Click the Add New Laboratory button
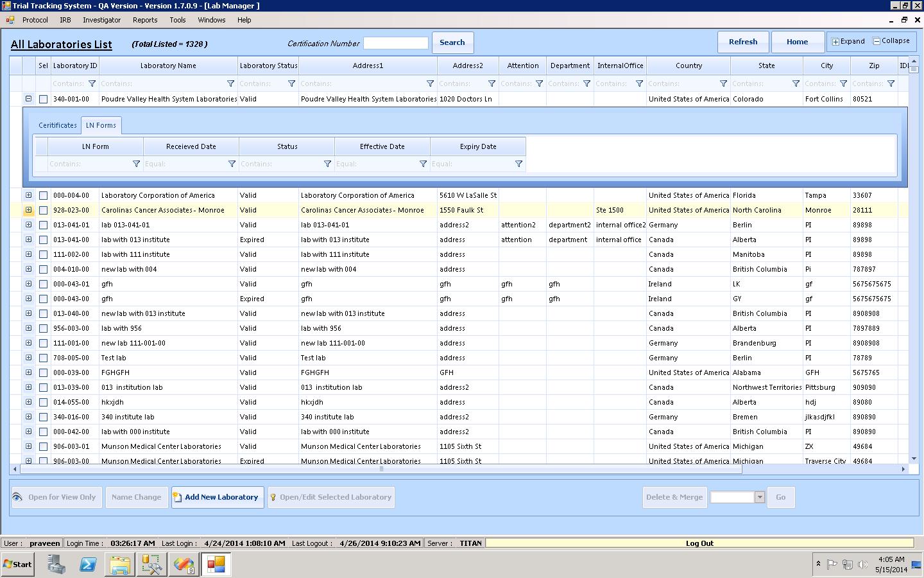924x578 pixels. coord(218,497)
